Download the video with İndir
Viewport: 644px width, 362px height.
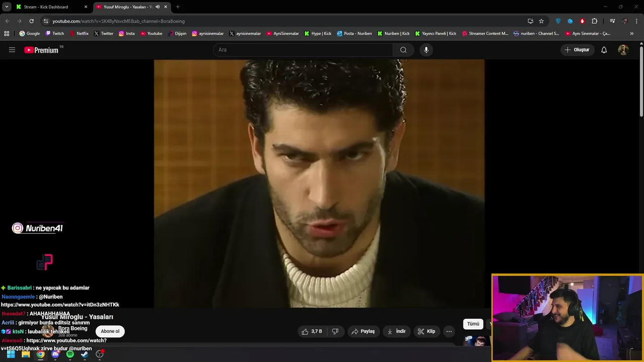tap(396, 331)
